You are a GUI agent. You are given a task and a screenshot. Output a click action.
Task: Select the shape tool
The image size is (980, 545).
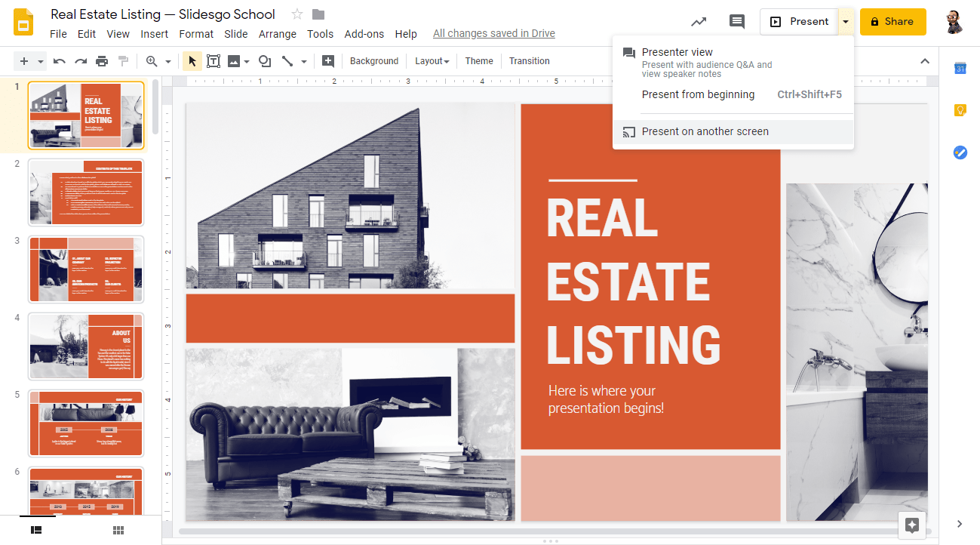click(264, 60)
